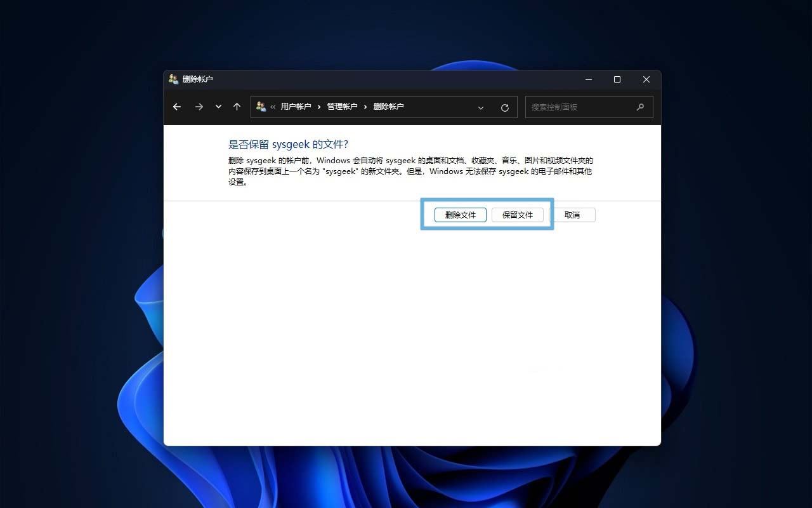
Task: Expand the address bar history dropdown
Action: pos(481,107)
